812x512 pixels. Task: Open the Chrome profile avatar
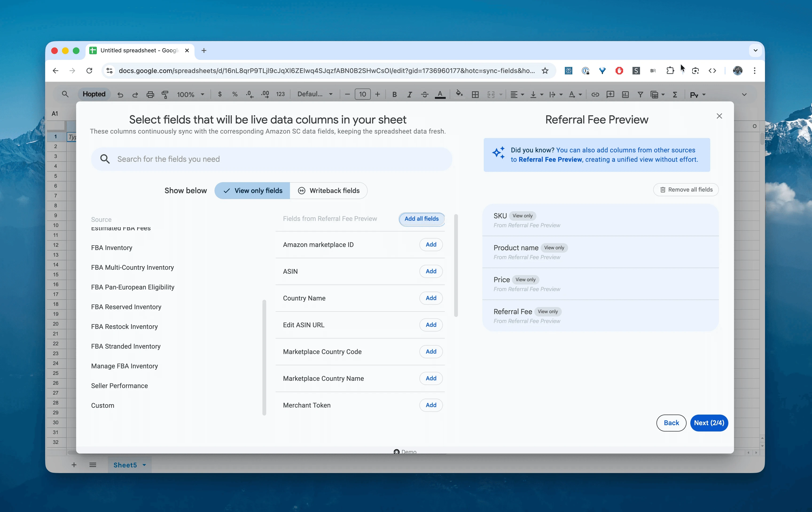[x=738, y=71]
